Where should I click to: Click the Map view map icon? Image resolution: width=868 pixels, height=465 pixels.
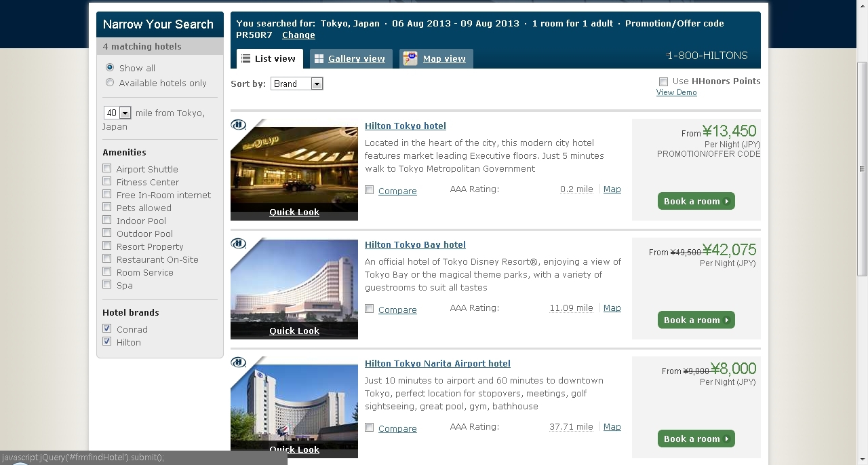[410, 59]
